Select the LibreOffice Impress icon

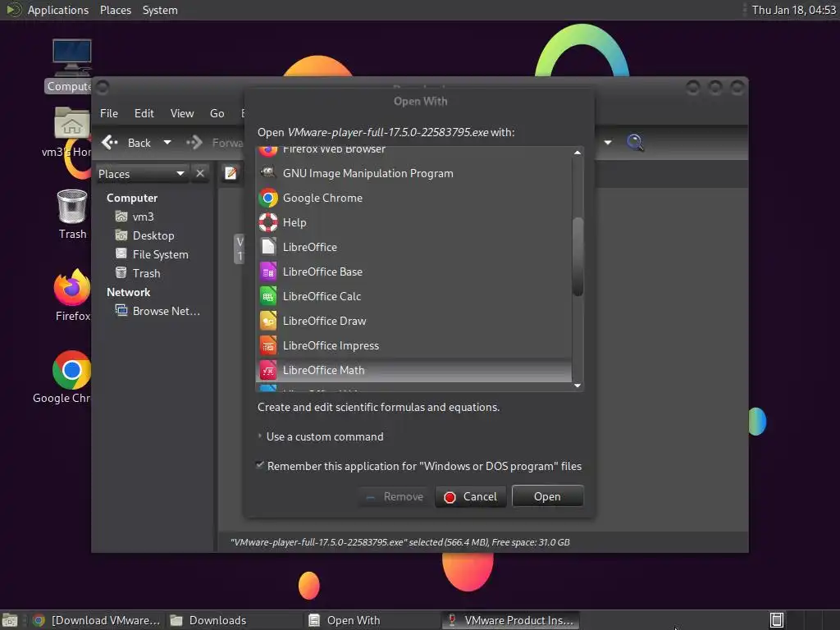[x=268, y=345]
